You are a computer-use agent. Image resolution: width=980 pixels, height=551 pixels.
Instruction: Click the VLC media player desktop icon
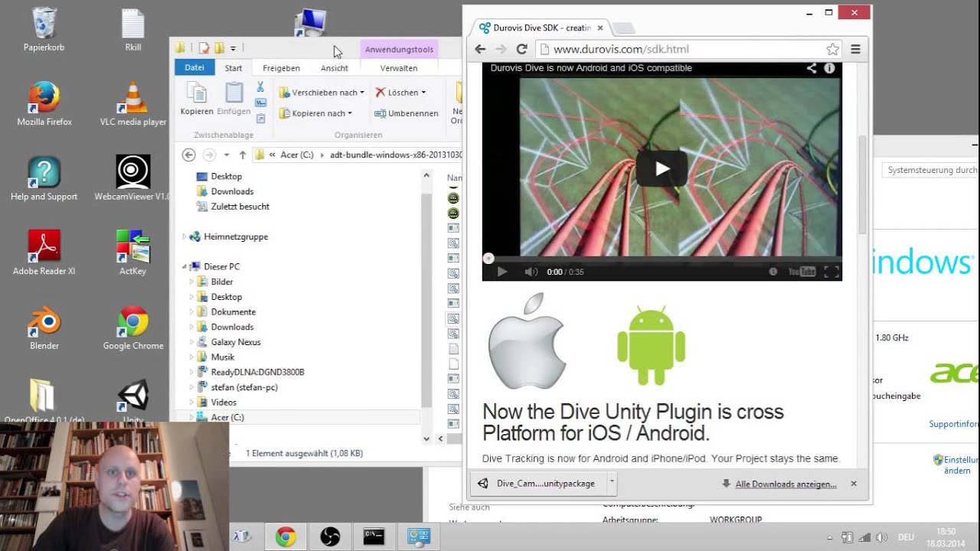coord(133,104)
